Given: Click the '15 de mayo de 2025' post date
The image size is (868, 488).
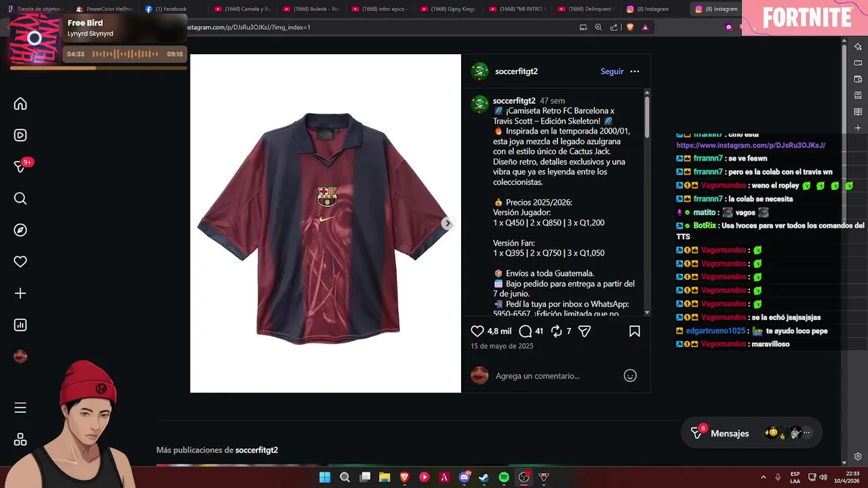Looking at the screenshot, I should coord(502,346).
